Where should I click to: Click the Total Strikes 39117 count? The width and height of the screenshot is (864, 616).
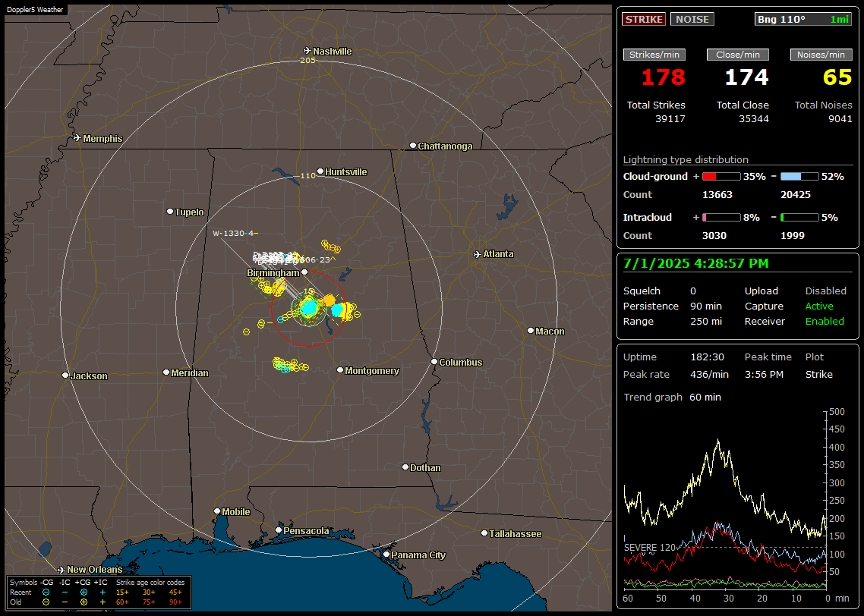pyautogui.click(x=670, y=119)
